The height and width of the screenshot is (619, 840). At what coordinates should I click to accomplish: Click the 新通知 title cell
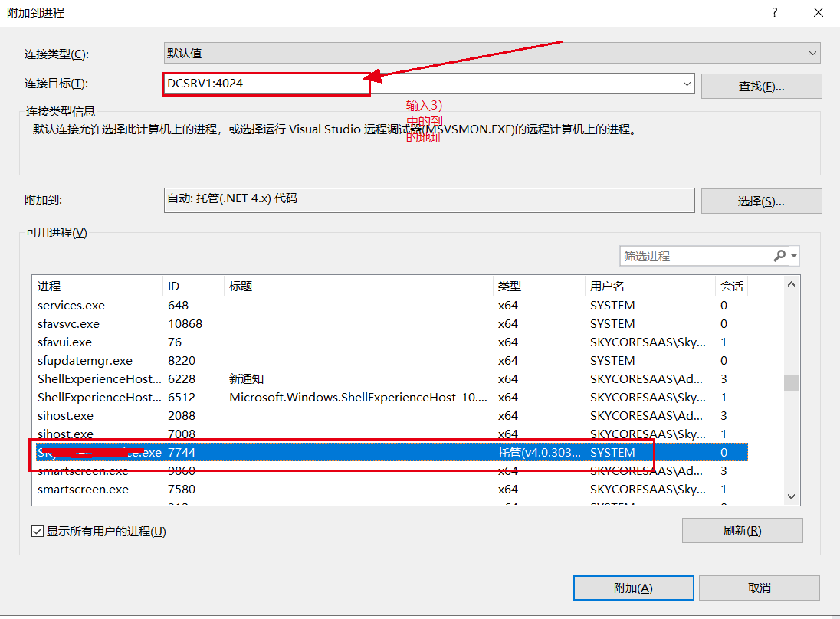tap(247, 378)
